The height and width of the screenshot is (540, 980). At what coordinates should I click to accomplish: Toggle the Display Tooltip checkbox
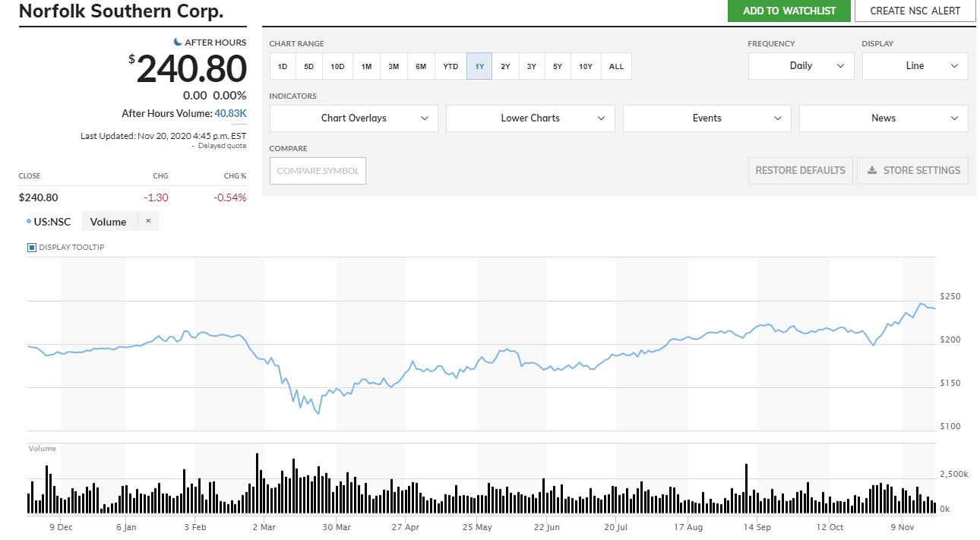tap(32, 248)
